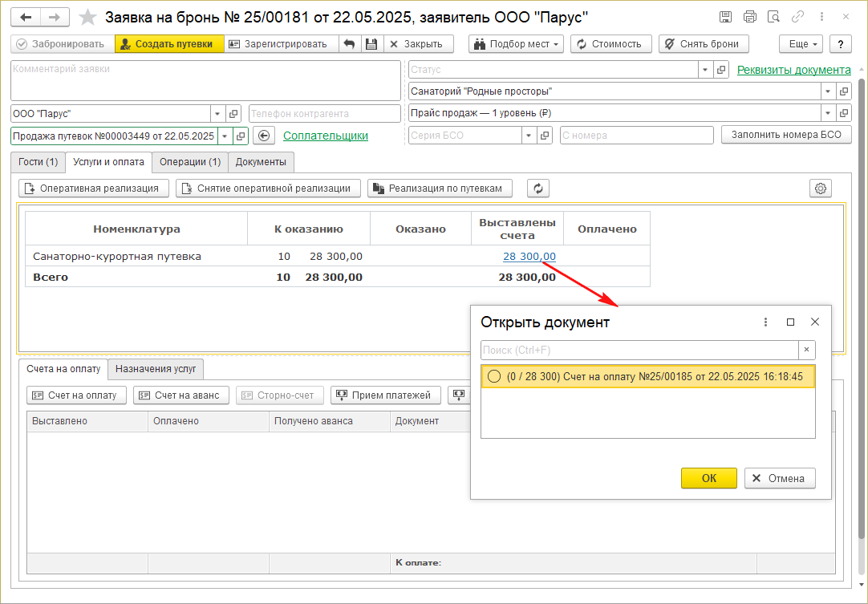This screenshot has width=868, height=604.
Task: Click the undo posting arrow icon
Action: pos(349,44)
